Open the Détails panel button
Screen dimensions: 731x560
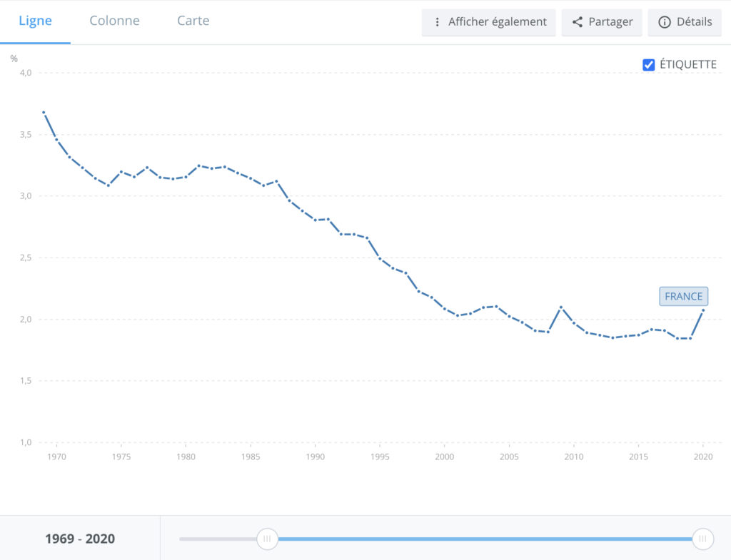[685, 22]
